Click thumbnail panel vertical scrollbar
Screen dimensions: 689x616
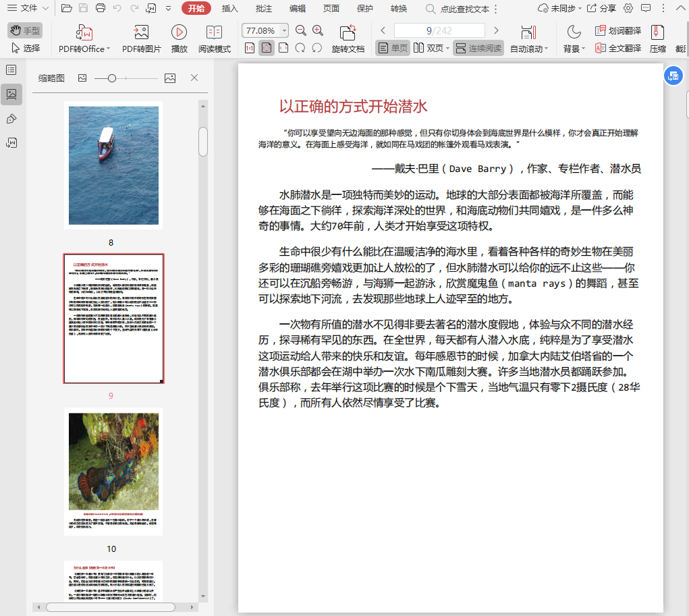(202, 142)
